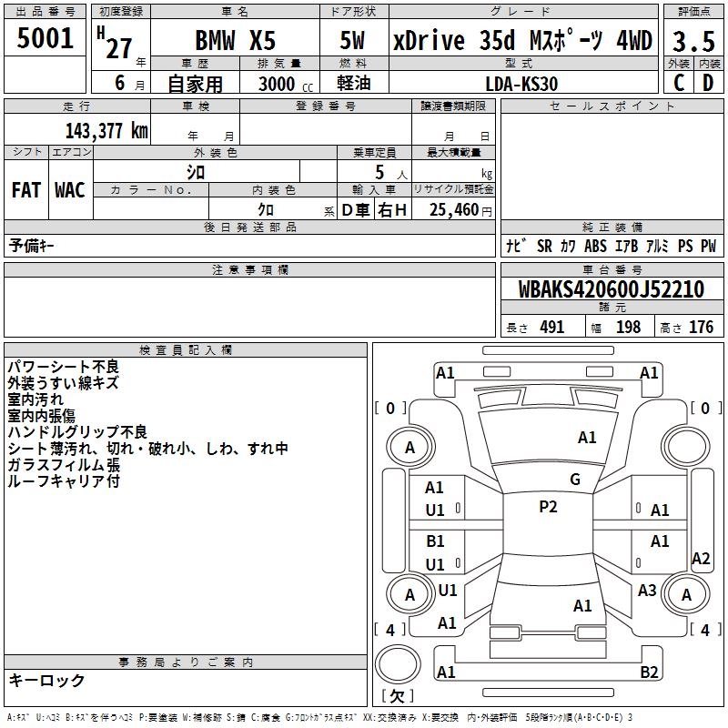Click the セールスポイント section header
Screen dimensions: 728x728
612,106
